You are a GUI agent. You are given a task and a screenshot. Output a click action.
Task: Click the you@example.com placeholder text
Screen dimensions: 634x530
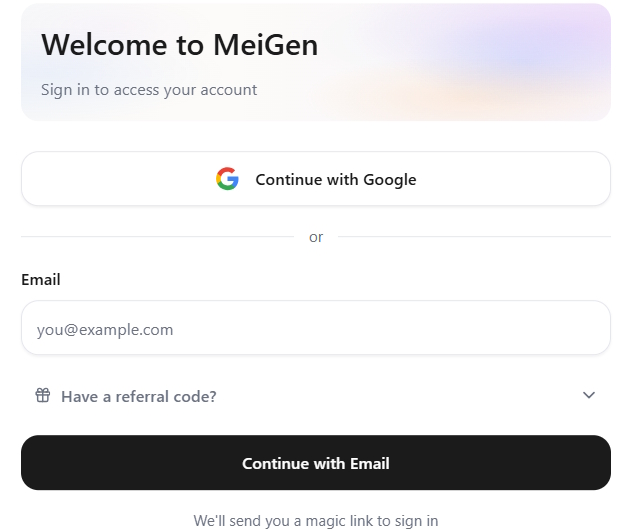105,330
